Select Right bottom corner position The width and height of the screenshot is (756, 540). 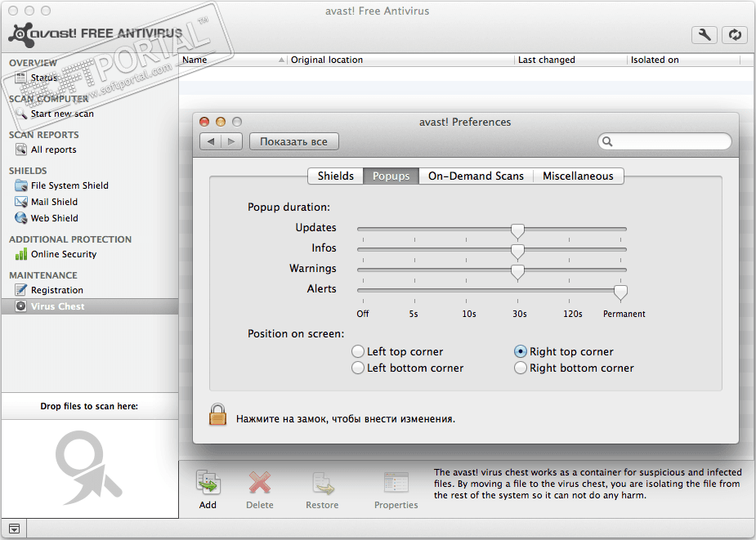tap(521, 368)
